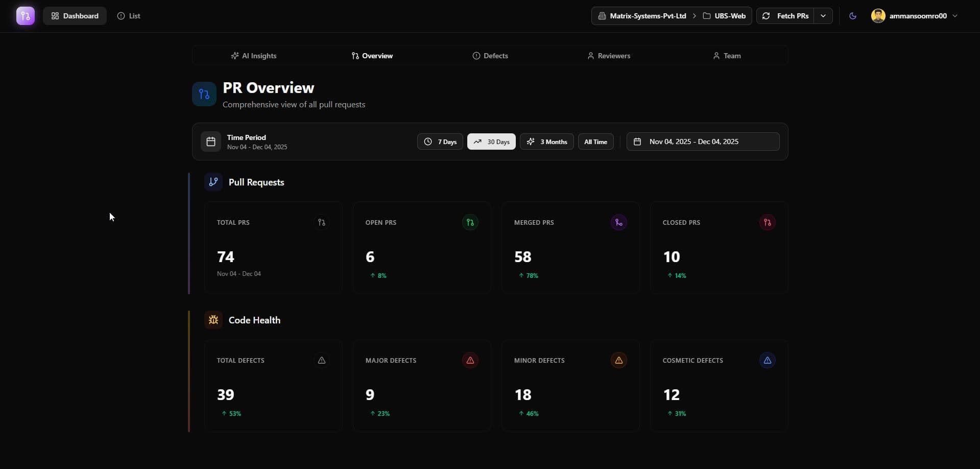Click the Time Period calendar icon
The image size is (980, 469).
[211, 142]
